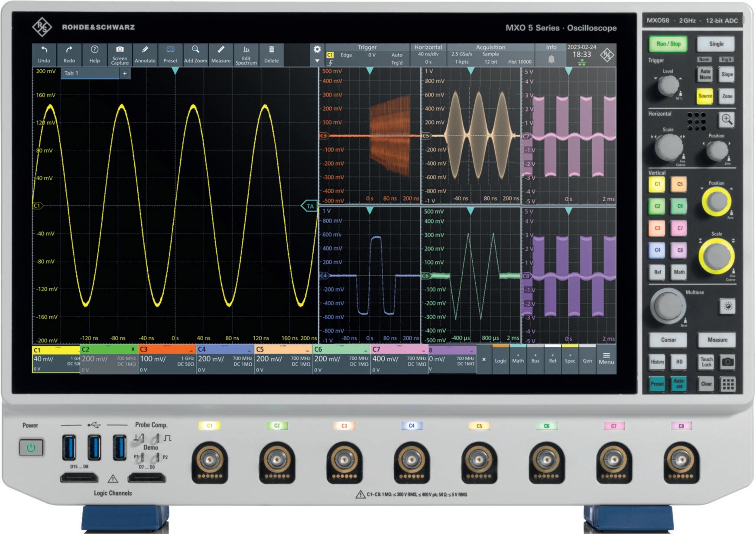
Task: Select the Tab 1 diagram tab
Action: 90,73
